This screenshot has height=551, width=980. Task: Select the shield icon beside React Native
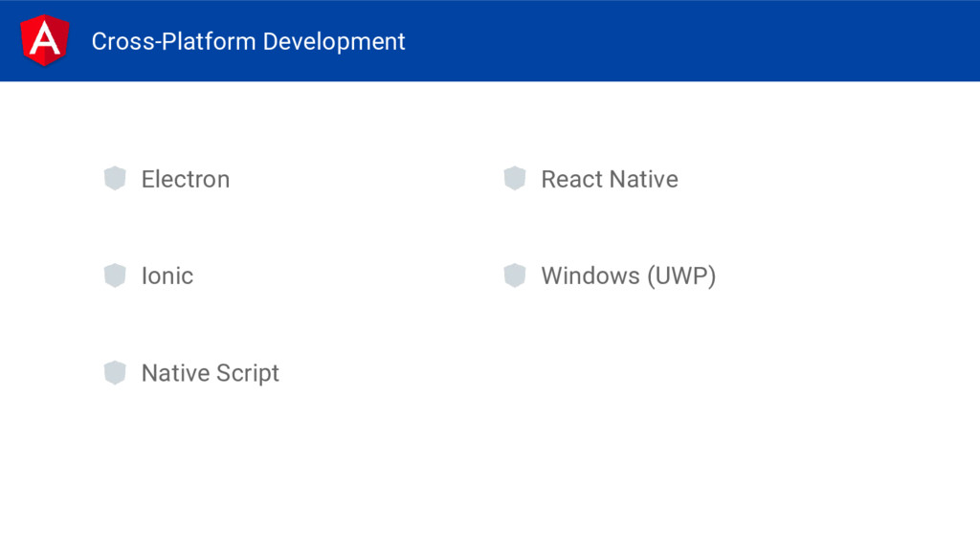tap(515, 178)
